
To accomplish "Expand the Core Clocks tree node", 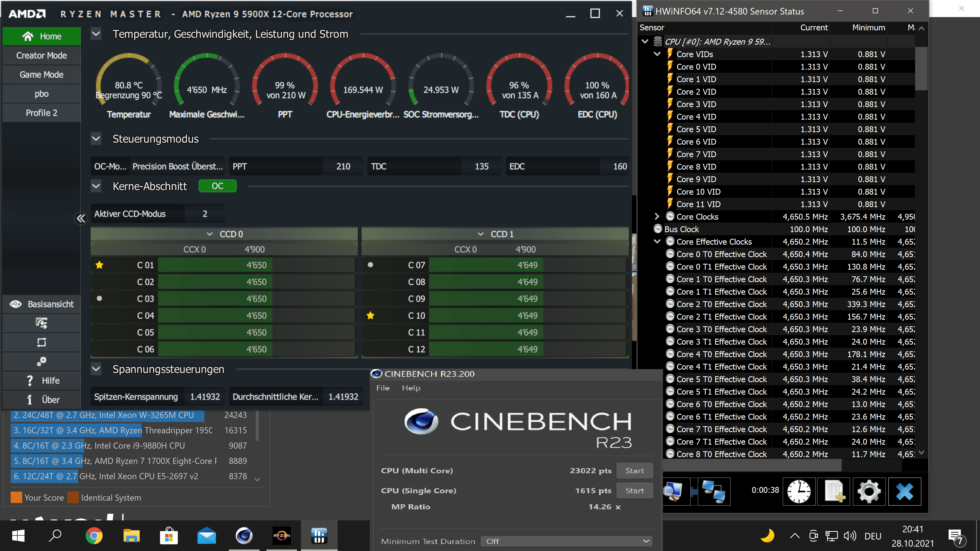I will point(657,216).
